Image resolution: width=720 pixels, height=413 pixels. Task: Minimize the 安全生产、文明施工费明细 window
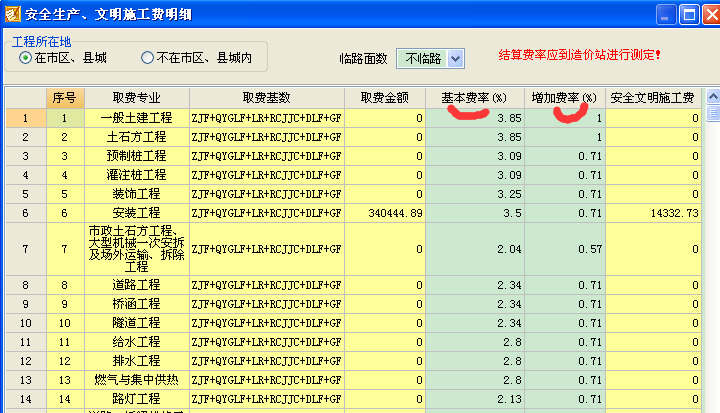pos(664,14)
